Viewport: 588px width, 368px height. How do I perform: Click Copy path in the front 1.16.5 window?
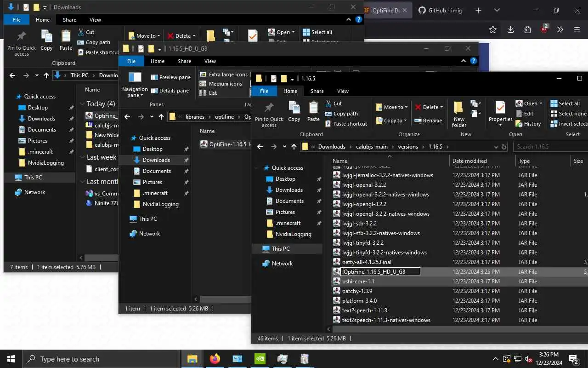(341, 114)
